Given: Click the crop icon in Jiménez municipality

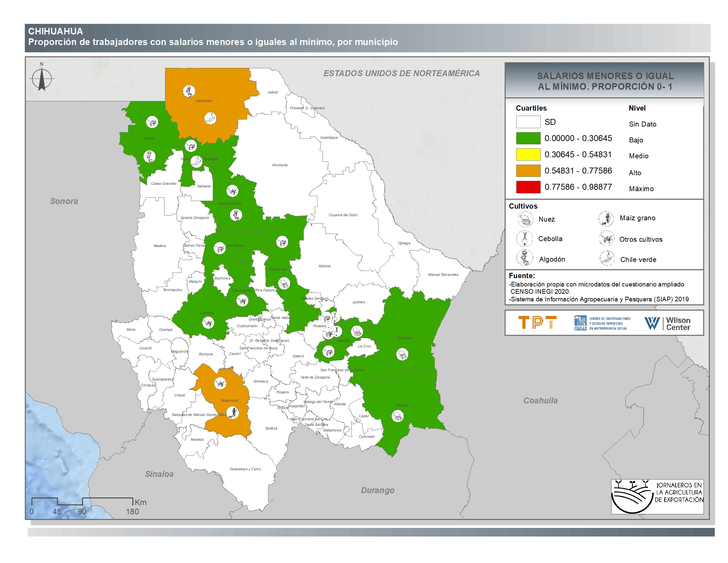Looking at the screenshot, I should pyautogui.click(x=397, y=416).
